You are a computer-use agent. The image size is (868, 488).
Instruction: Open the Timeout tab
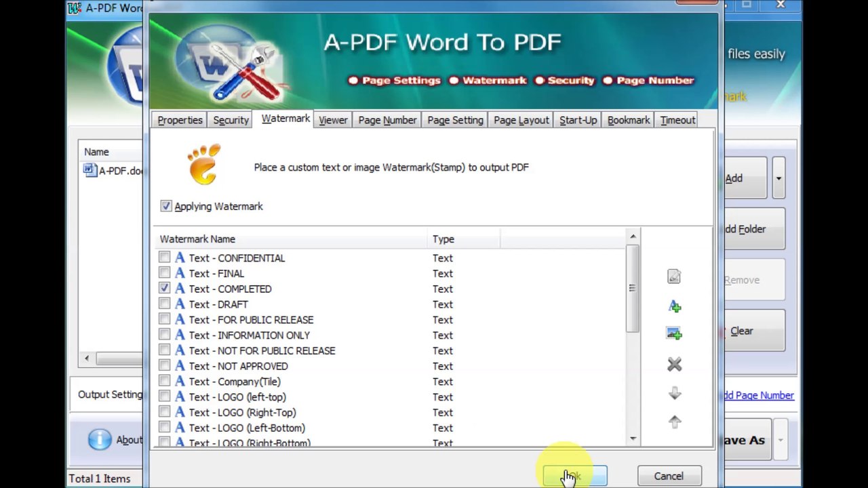677,120
